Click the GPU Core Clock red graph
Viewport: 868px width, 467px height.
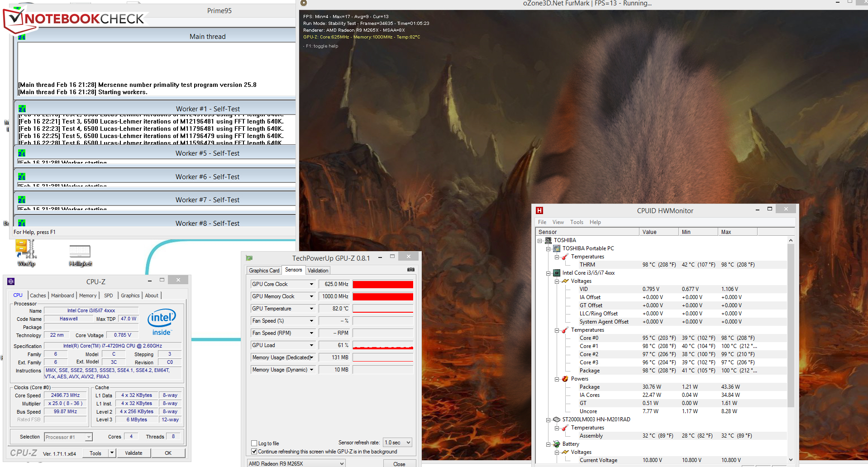click(383, 284)
